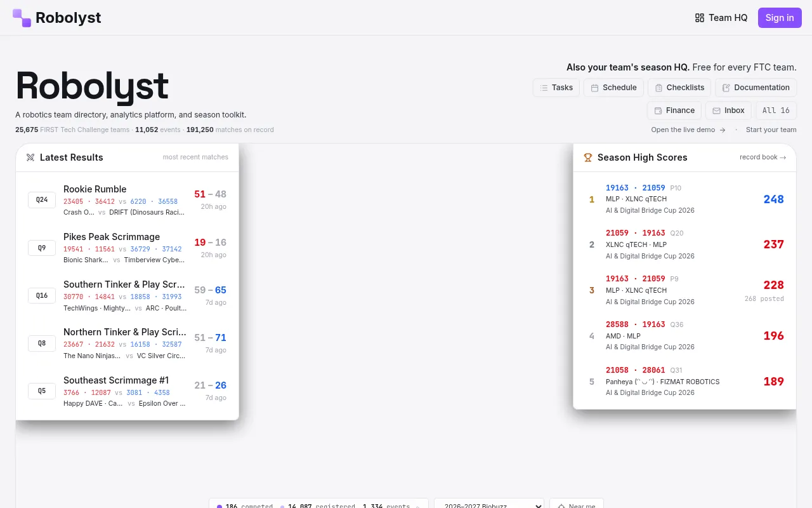This screenshot has height=508, width=812.
Task: Click the Inbox envelope icon
Action: pyautogui.click(x=716, y=110)
